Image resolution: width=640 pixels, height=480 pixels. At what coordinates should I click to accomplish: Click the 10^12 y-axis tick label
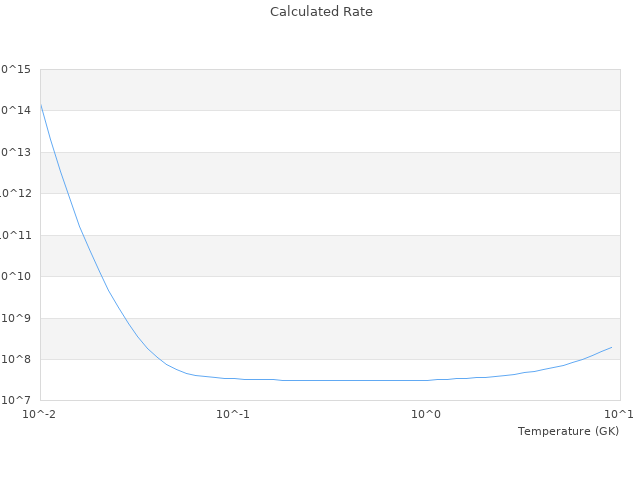tap(16, 193)
